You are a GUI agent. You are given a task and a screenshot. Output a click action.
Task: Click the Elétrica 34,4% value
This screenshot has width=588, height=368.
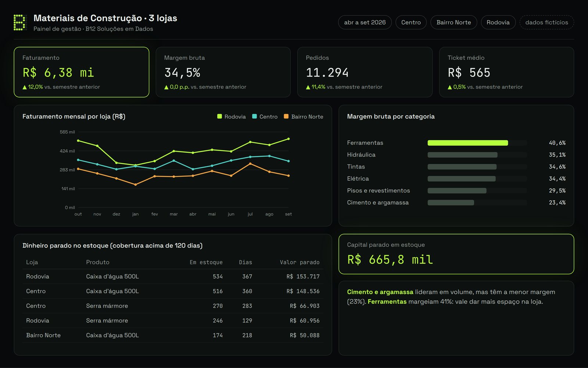[x=557, y=178]
